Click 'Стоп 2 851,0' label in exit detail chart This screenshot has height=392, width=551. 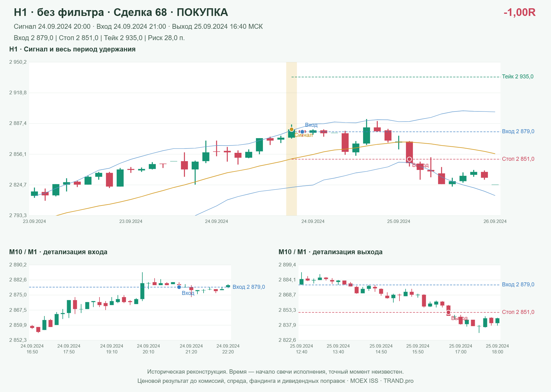point(518,312)
